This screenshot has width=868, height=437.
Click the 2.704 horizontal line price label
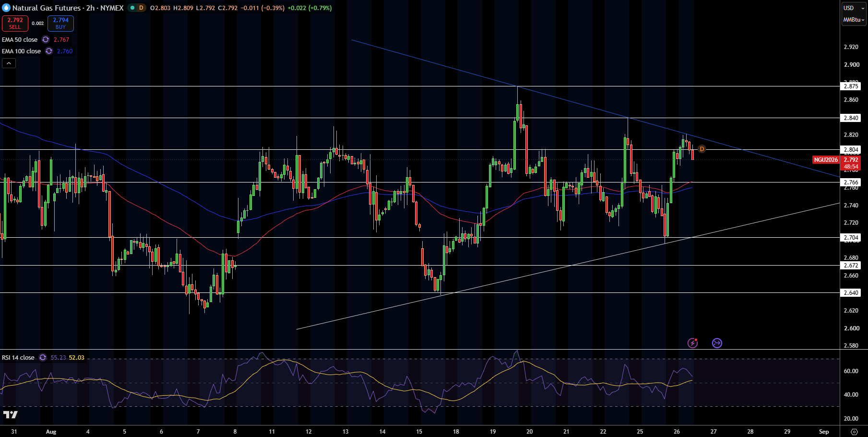tap(851, 238)
